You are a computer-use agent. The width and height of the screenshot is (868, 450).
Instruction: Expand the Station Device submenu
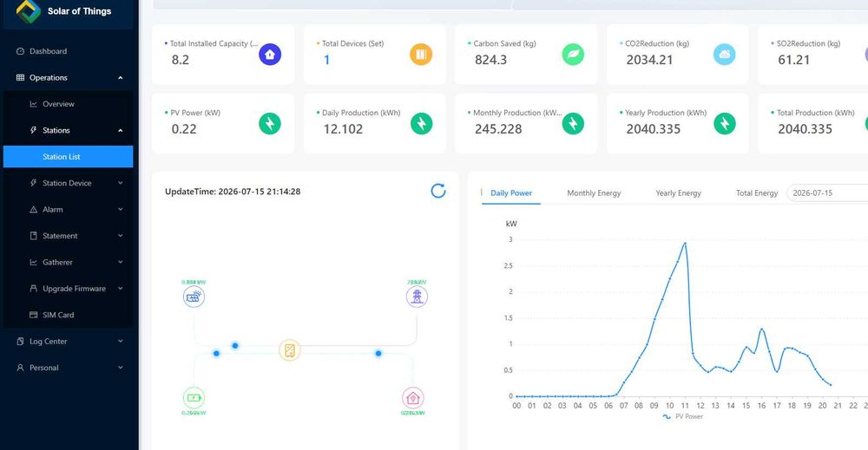(68, 183)
